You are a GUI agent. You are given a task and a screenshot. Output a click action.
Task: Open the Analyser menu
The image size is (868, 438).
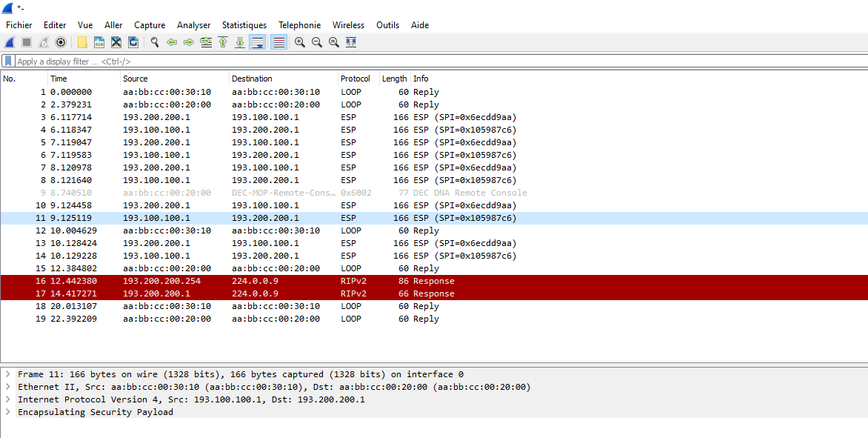click(194, 25)
